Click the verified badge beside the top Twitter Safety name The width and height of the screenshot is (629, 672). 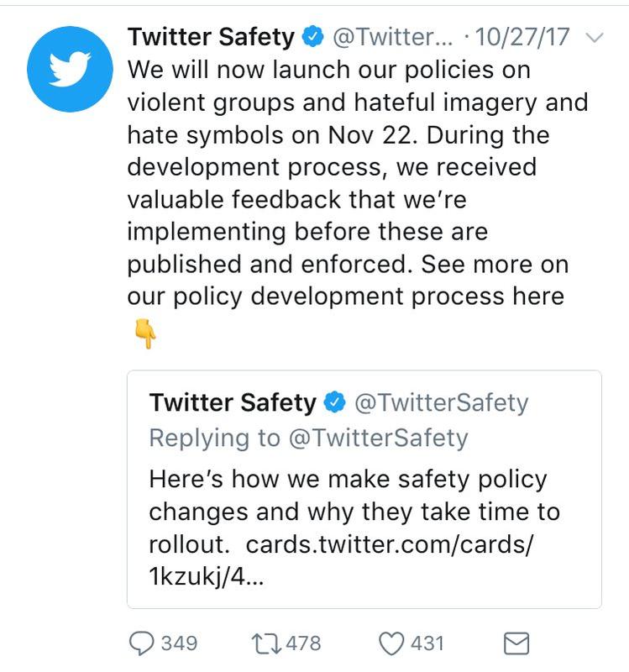pyautogui.click(x=312, y=37)
